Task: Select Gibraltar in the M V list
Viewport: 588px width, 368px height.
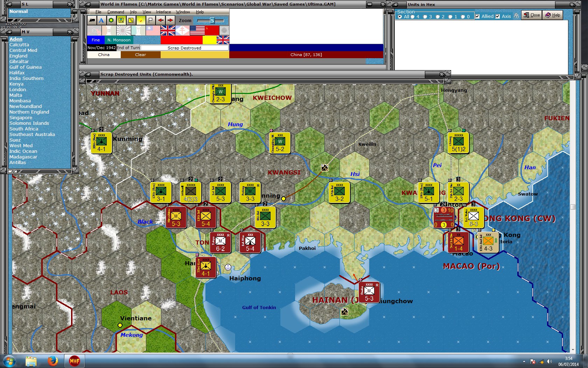Action: [19, 62]
